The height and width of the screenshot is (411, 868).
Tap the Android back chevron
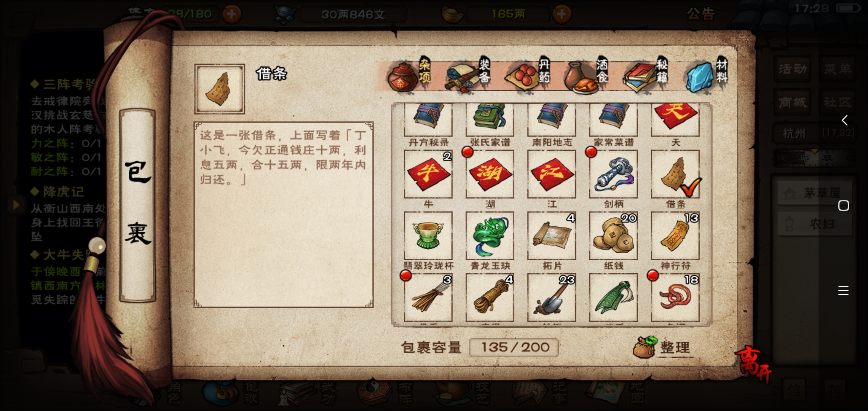(x=844, y=120)
